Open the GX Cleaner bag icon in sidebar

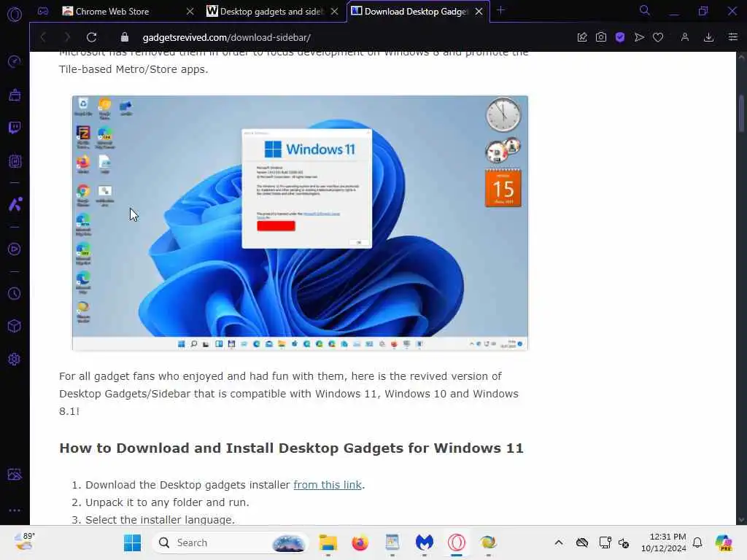[x=15, y=95]
